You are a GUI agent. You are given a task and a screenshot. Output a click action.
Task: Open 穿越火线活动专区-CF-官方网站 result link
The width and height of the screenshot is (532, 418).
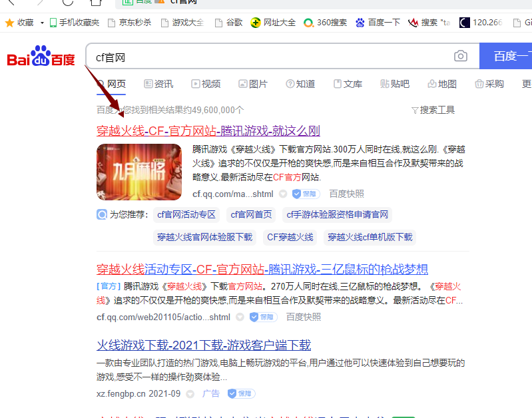[x=262, y=269]
